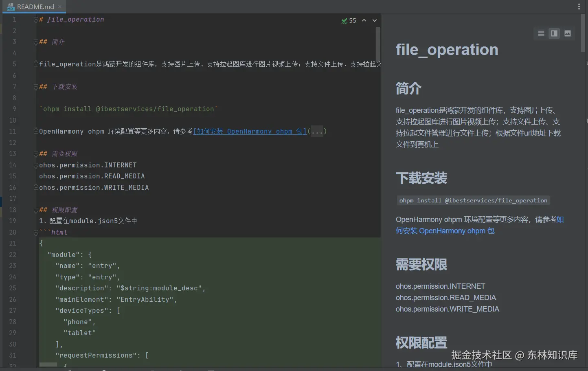Click 'ohos.permission.INTERNET' in preview
The image size is (588, 371).
click(441, 286)
